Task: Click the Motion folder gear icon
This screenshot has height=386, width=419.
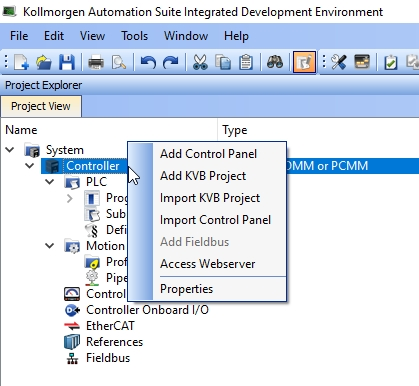Action: pos(72,246)
